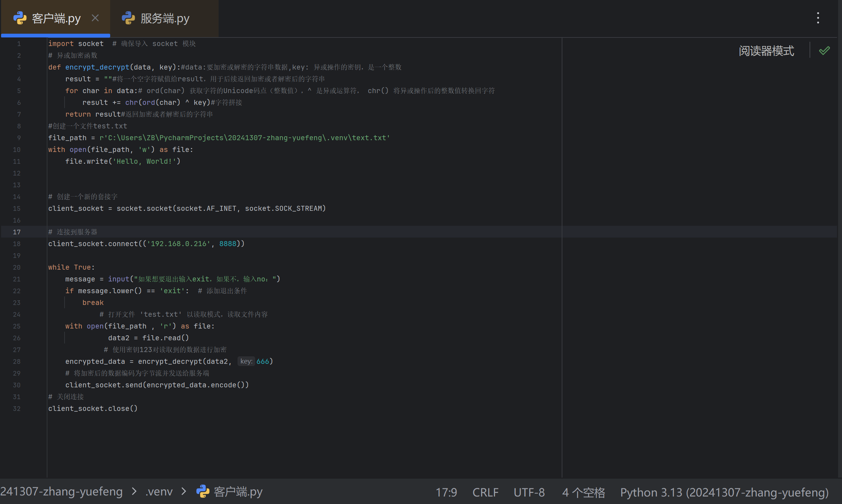Click the Python file icon in breadcrumb
Viewport: 842px width, 504px height.
pyautogui.click(x=203, y=492)
